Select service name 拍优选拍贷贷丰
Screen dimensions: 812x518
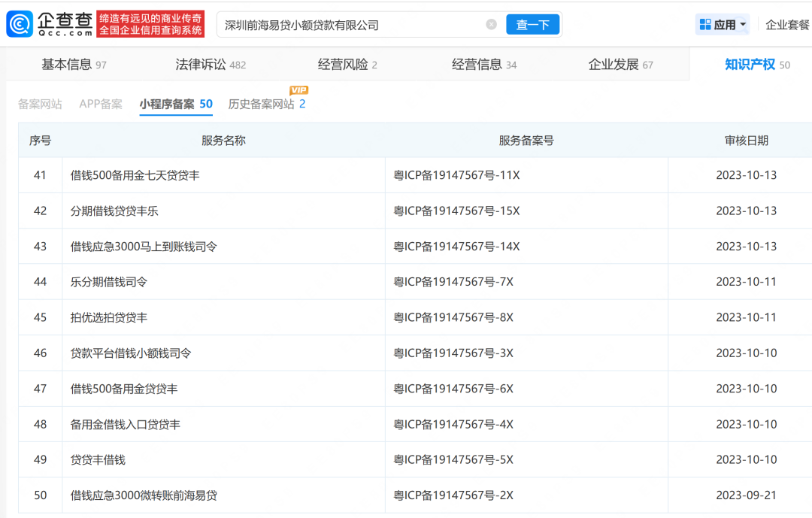pyautogui.click(x=109, y=317)
